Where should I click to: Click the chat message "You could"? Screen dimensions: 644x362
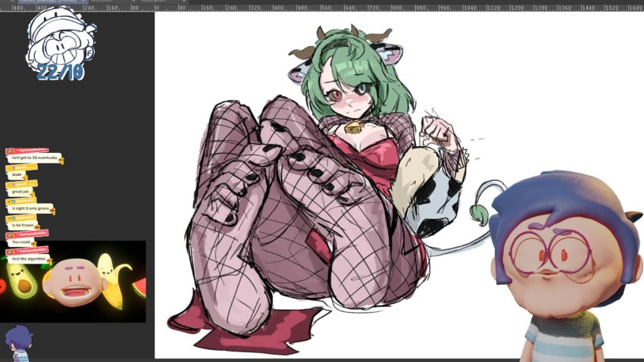pos(21,242)
